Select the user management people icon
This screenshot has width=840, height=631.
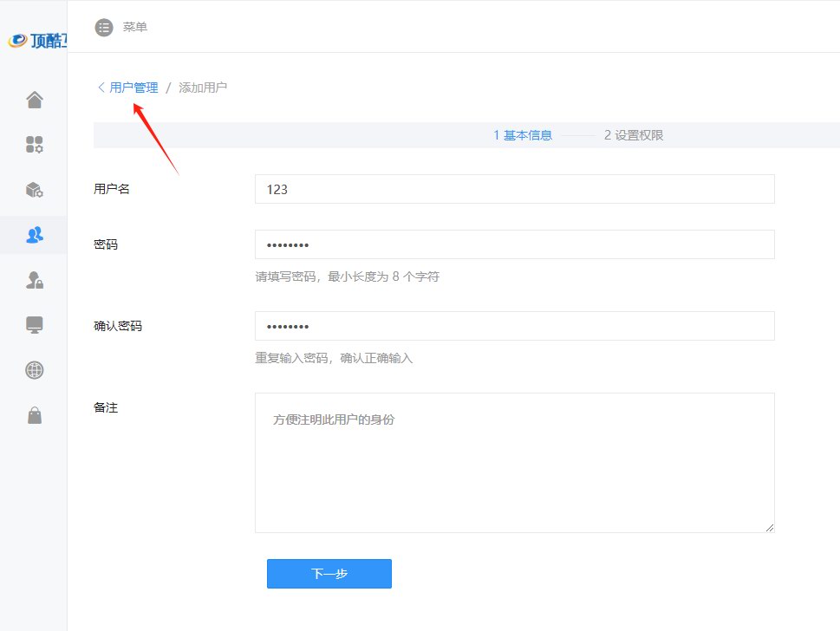pyautogui.click(x=35, y=235)
